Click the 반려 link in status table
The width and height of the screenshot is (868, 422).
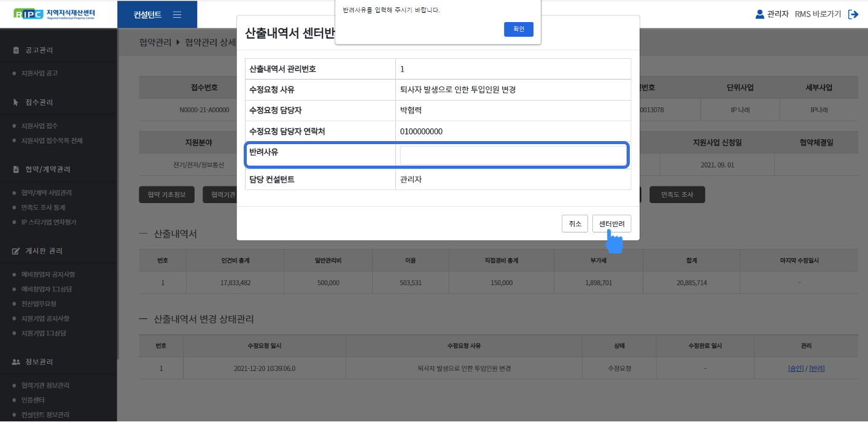(x=816, y=369)
